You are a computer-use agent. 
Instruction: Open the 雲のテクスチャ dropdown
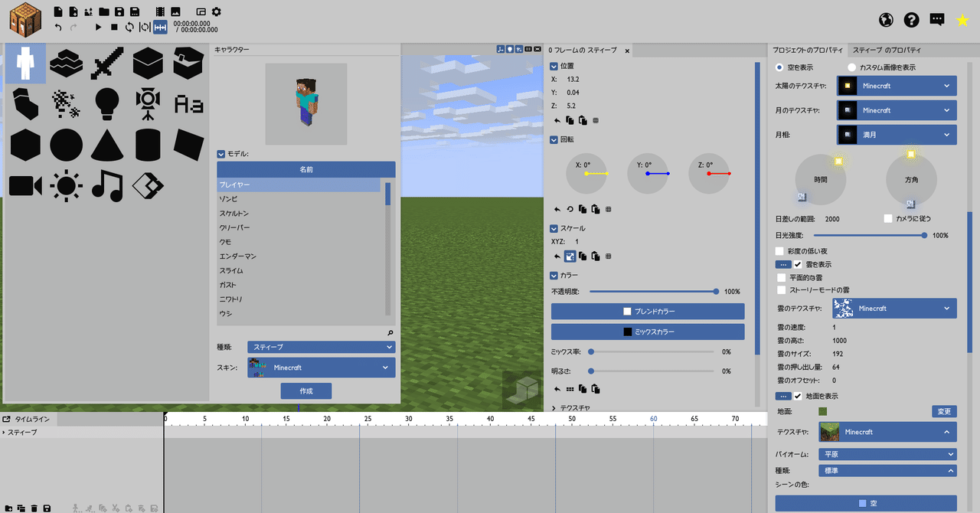894,309
